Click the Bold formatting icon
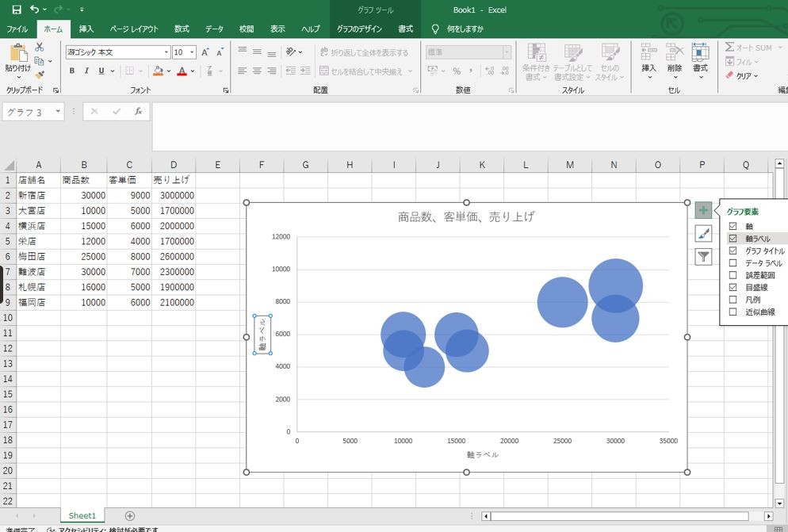Screen dimensions: 788x532 point(72,71)
